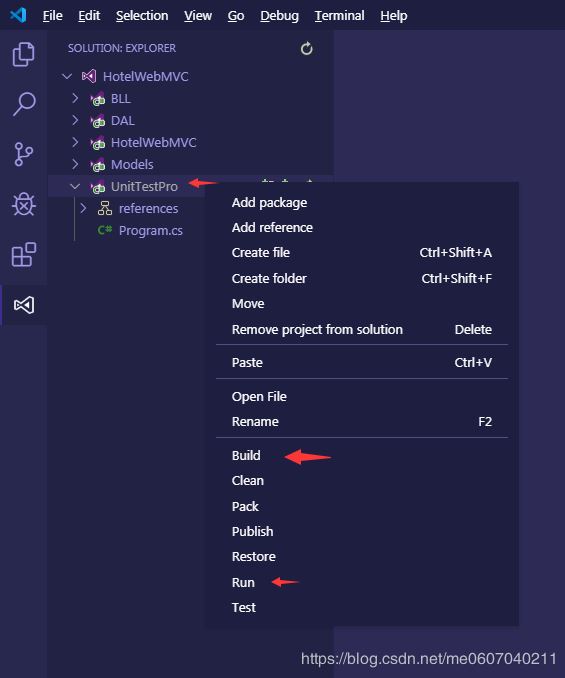Screen dimensions: 565x678
Task: Open the Extensions blocks icon
Action: pos(23,255)
